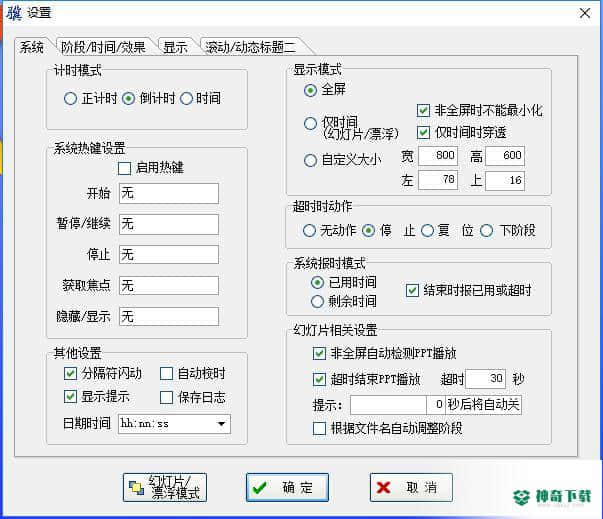Click the 高 height field showing 600
Image resolution: width=603 pixels, height=519 pixels.
pyautogui.click(x=505, y=156)
